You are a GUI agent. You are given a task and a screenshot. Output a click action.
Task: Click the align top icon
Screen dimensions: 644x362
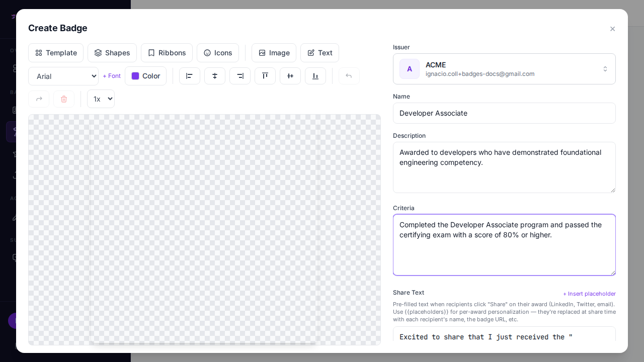(265, 76)
